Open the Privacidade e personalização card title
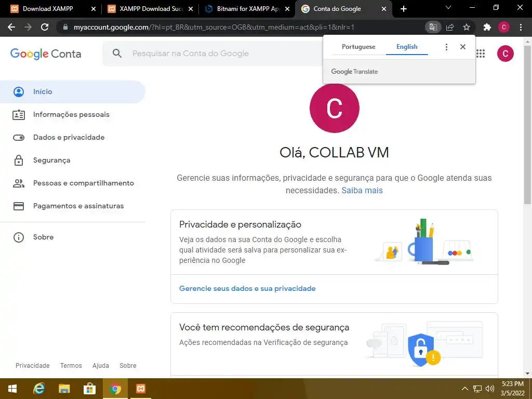 (x=240, y=224)
